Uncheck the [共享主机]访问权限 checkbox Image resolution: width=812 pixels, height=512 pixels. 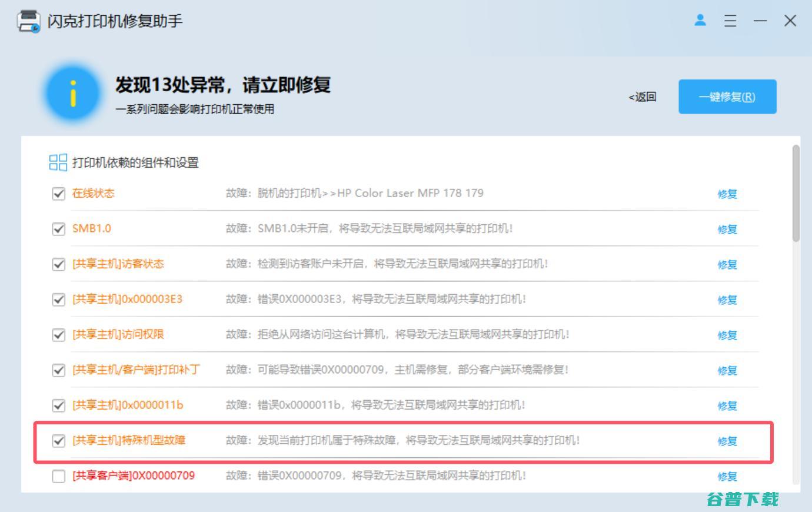click(58, 335)
